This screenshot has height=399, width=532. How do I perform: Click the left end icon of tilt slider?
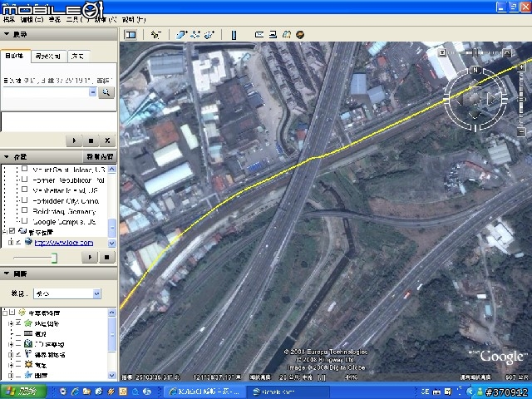point(442,52)
